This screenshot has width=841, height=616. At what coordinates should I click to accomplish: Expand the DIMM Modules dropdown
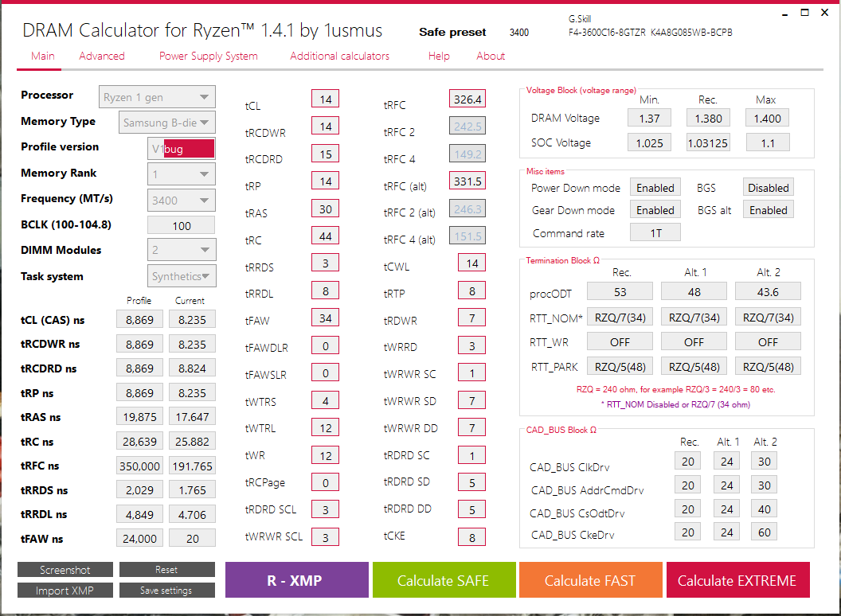pyautogui.click(x=182, y=250)
